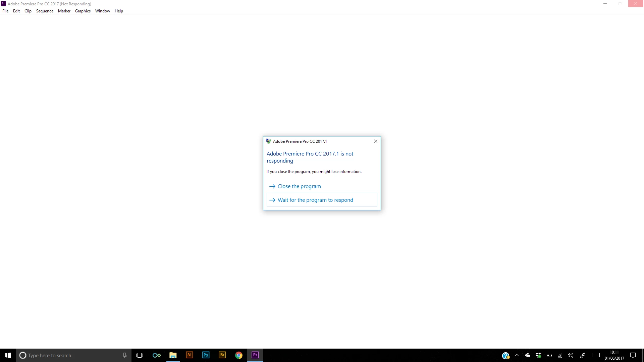This screenshot has height=362, width=644.
Task: Open the Action Center notifications icon
Action: click(x=633, y=355)
